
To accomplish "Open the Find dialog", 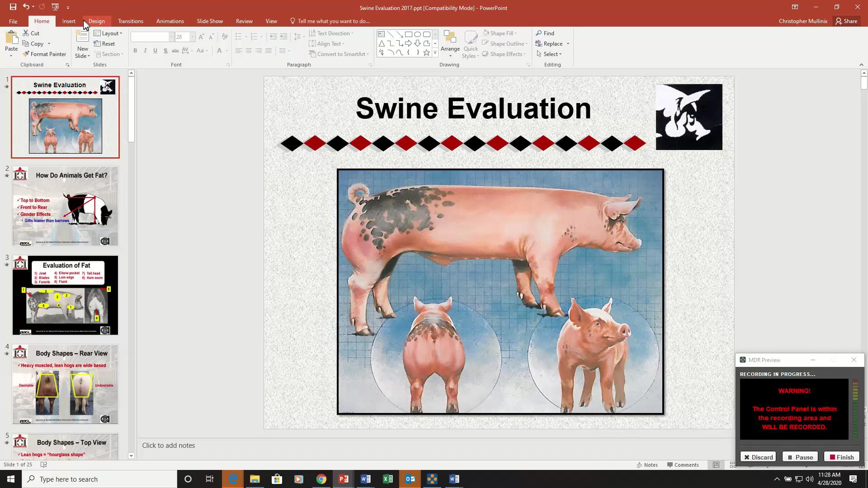I will click(x=546, y=33).
